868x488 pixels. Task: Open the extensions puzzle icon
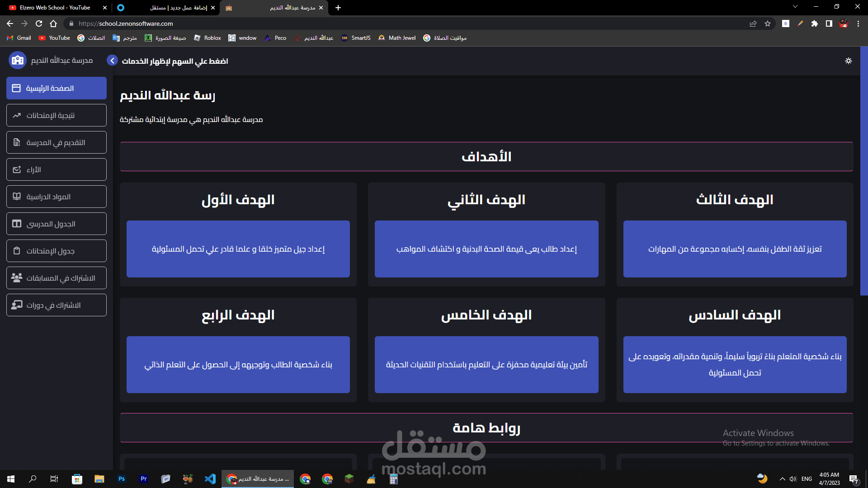(x=815, y=23)
